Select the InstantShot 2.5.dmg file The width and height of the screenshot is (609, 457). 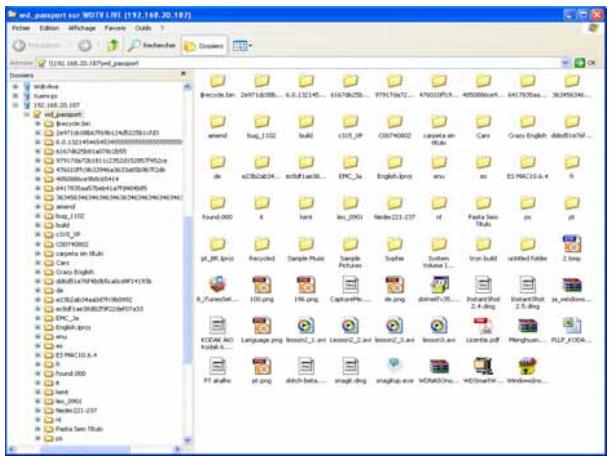click(x=527, y=293)
